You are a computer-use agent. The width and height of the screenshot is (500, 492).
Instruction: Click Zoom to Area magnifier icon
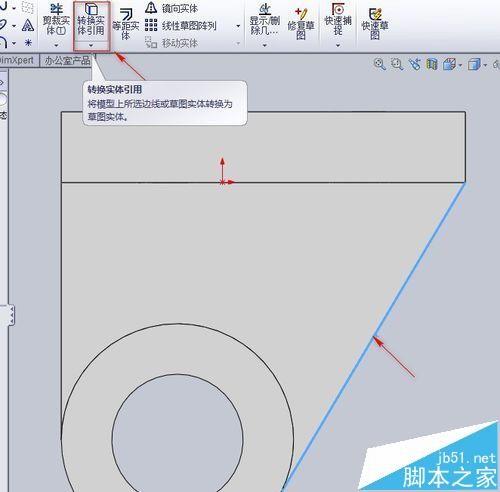tap(397, 64)
